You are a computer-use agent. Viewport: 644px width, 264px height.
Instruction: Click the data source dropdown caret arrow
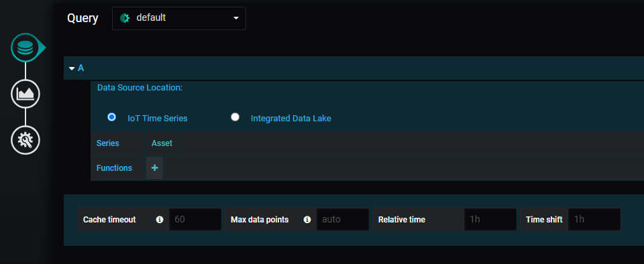point(235,18)
